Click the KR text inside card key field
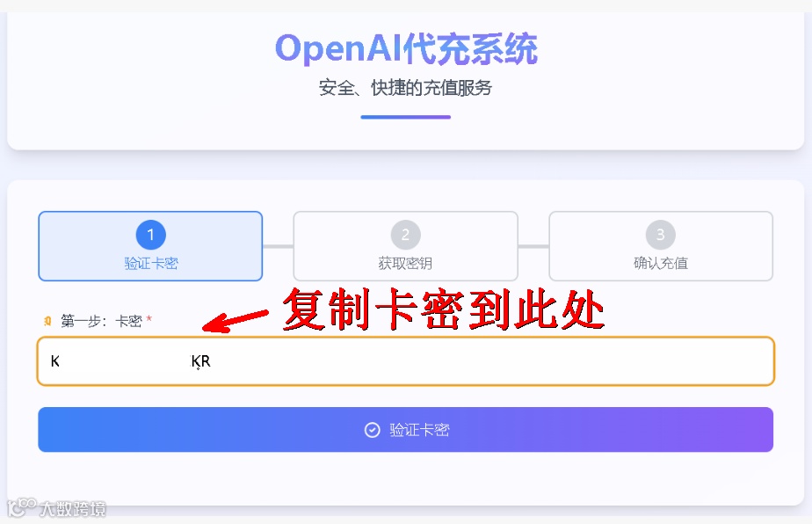The height and width of the screenshot is (524, 812). (x=201, y=361)
